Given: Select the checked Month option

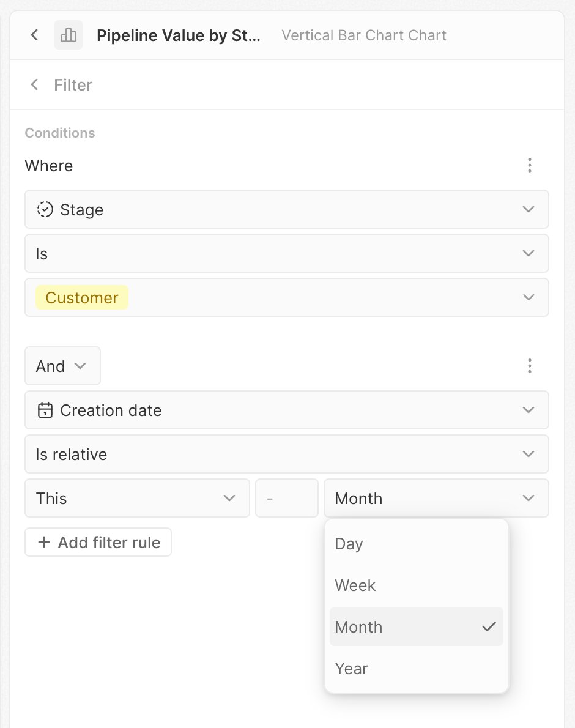Looking at the screenshot, I should pyautogui.click(x=417, y=626).
